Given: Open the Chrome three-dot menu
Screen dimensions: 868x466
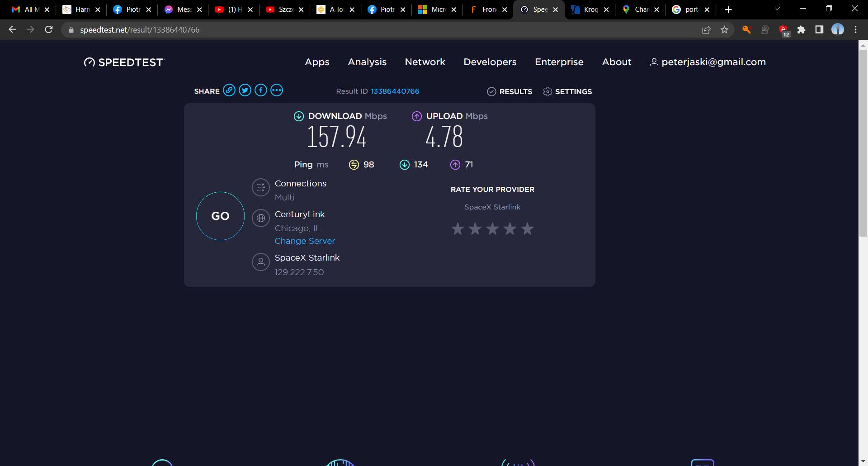Looking at the screenshot, I should coord(855,29).
